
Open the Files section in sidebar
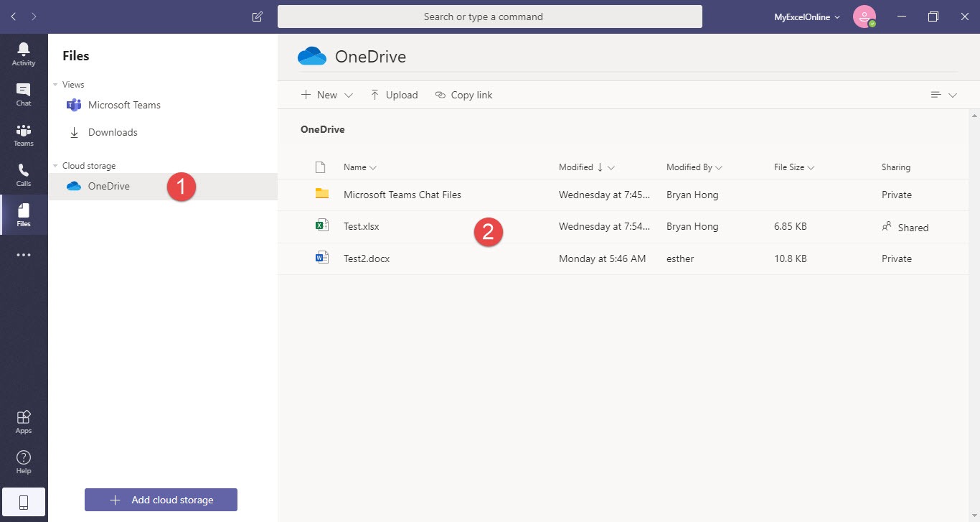tap(24, 215)
